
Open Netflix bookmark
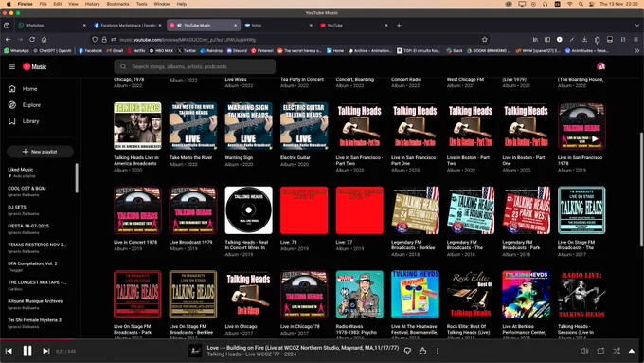[136, 51]
